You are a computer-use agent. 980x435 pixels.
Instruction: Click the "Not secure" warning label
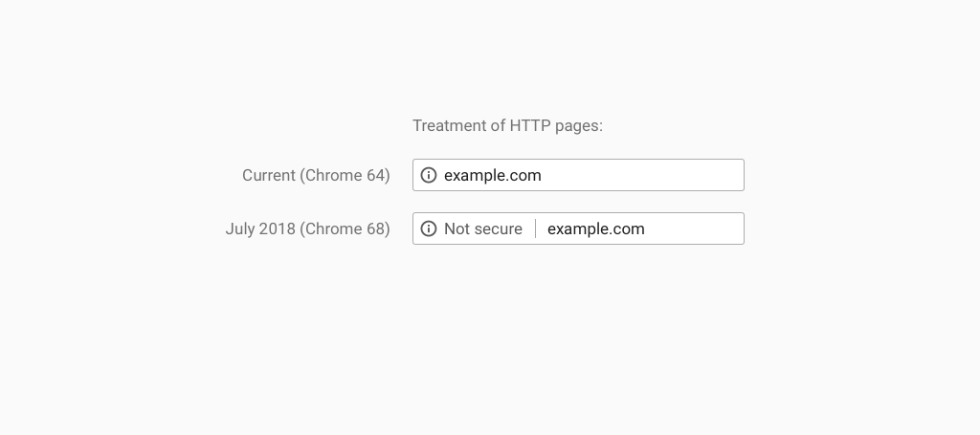point(482,228)
